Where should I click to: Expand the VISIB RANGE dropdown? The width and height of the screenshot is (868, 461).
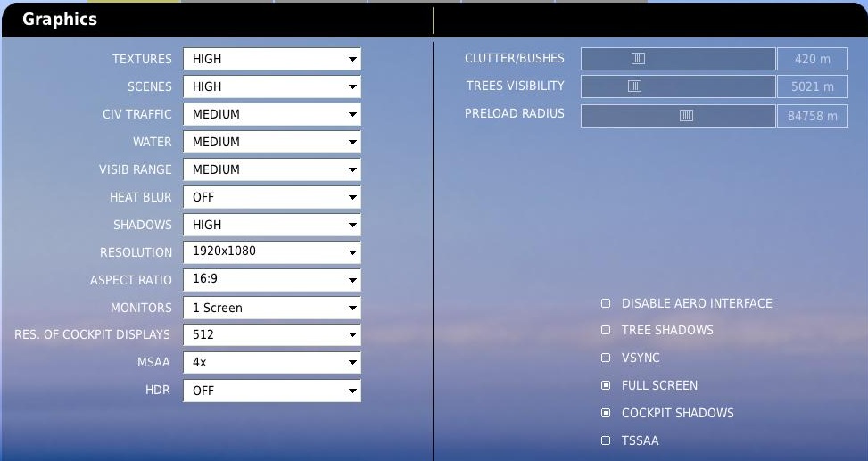(x=272, y=169)
